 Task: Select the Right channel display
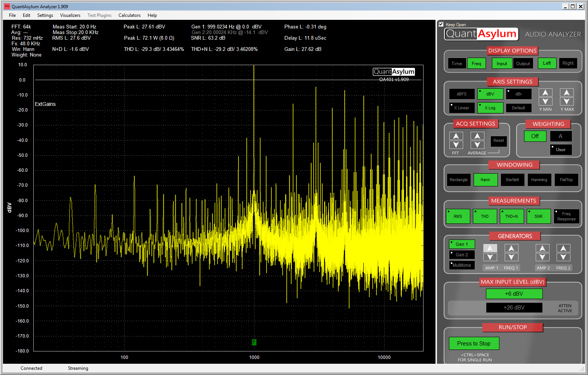[x=568, y=63]
